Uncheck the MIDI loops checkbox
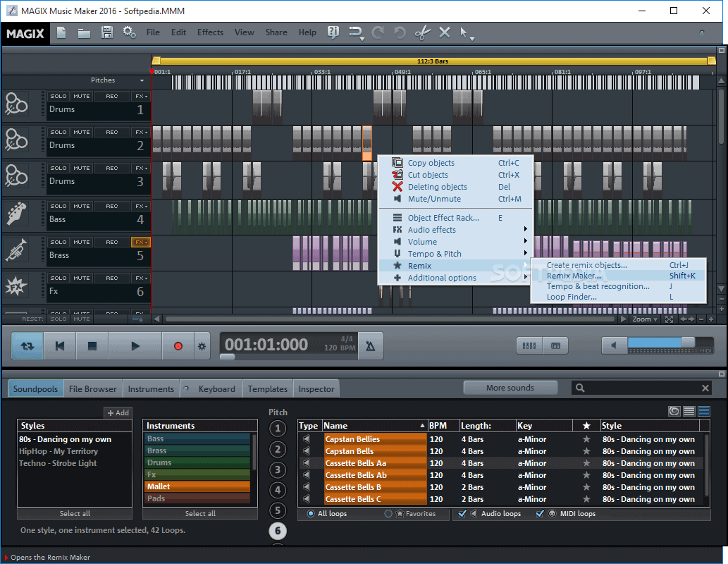Viewport: 728px width, 564px height. click(540, 513)
